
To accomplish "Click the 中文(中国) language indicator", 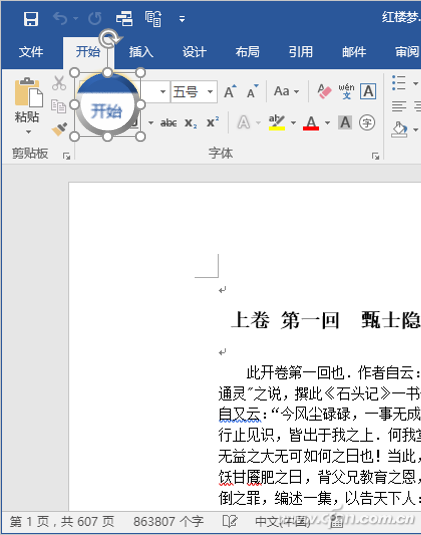I will coord(283,521).
